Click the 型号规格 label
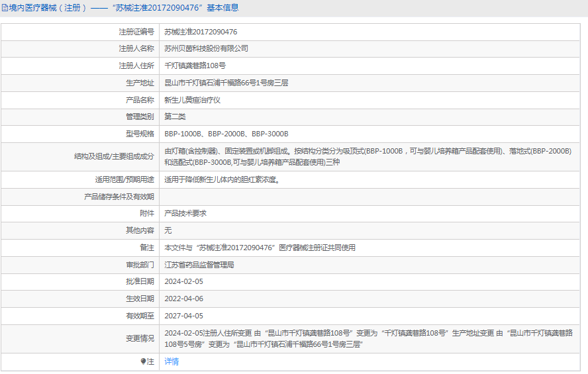Image resolution: width=588 pixels, height=374 pixels. (140, 134)
